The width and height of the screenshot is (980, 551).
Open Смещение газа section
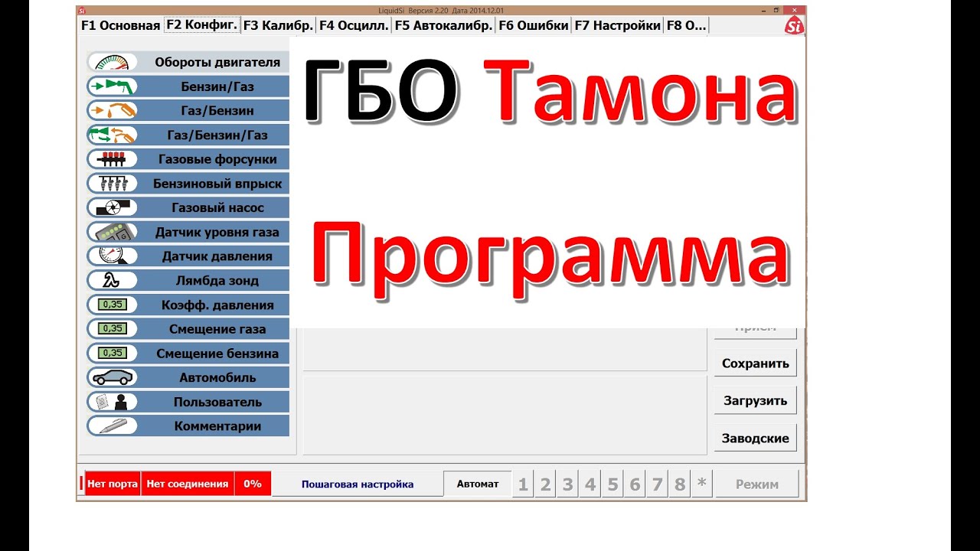(188, 329)
